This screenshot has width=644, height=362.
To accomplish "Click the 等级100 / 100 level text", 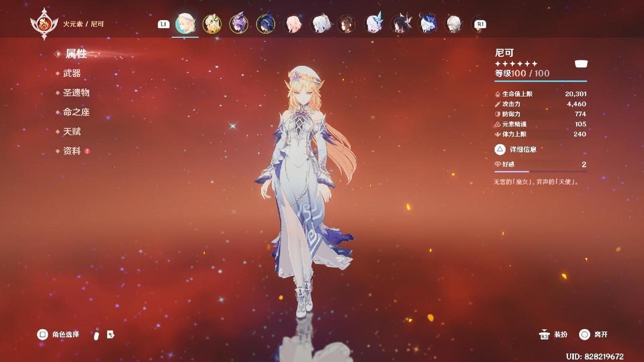I will coord(522,73).
